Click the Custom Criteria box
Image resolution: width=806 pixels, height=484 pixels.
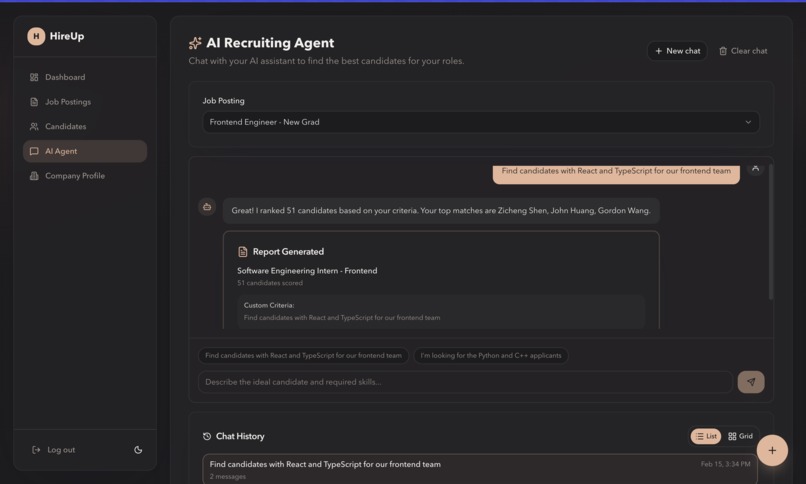(x=441, y=311)
